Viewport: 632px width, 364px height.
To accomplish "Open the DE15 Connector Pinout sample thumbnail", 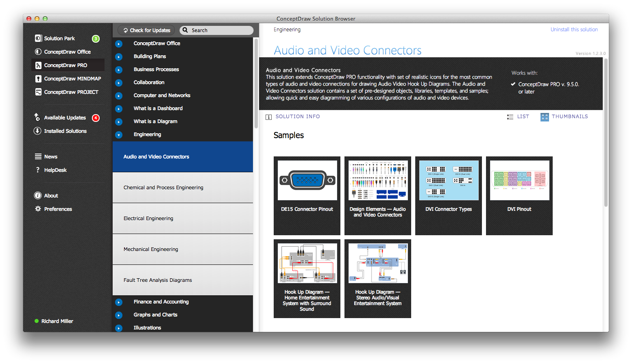I will pyautogui.click(x=307, y=196).
